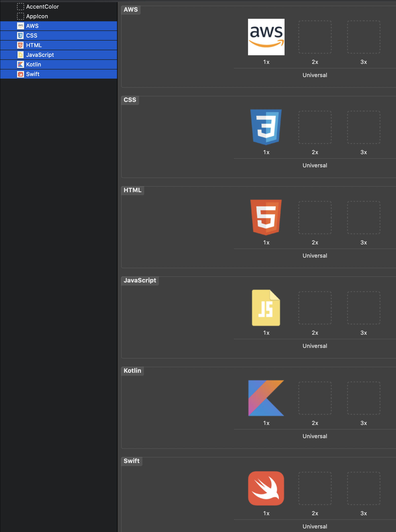Image resolution: width=396 pixels, height=532 pixels.
Task: Select the empty 2x slot for CSS
Action: (x=315, y=127)
